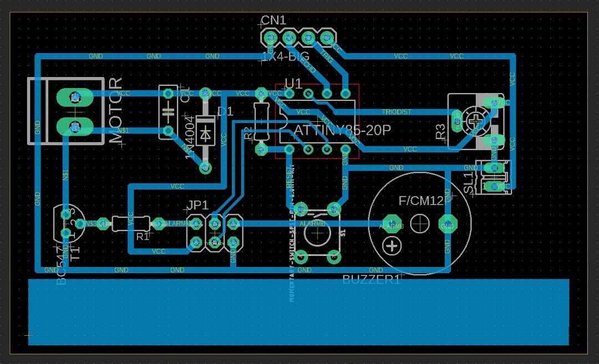Select the third pad of CN1
The image size is (599, 364).
click(x=308, y=38)
